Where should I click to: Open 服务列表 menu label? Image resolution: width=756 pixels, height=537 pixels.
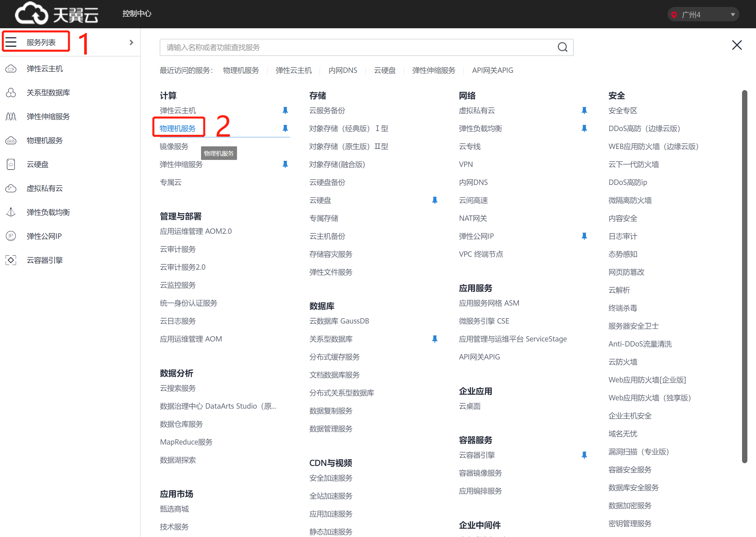click(41, 42)
